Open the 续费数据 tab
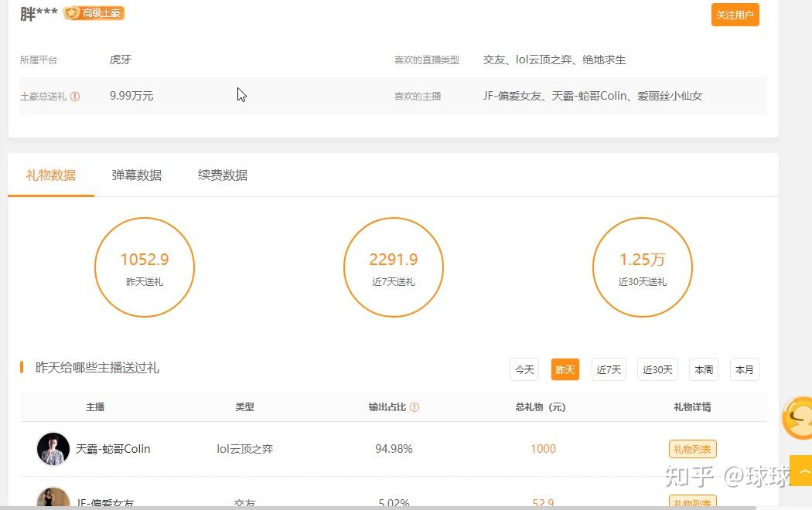 (x=221, y=175)
